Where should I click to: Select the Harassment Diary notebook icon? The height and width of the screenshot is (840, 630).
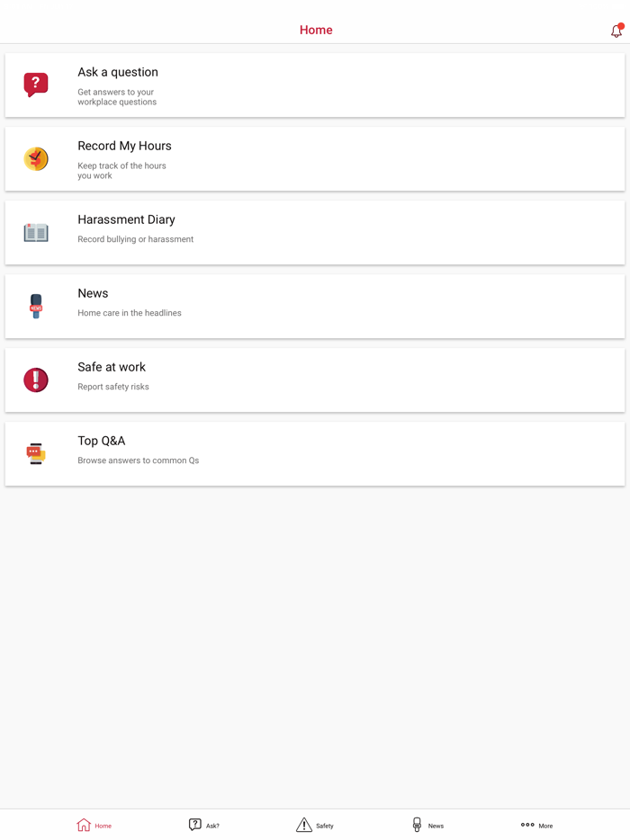[x=35, y=231]
